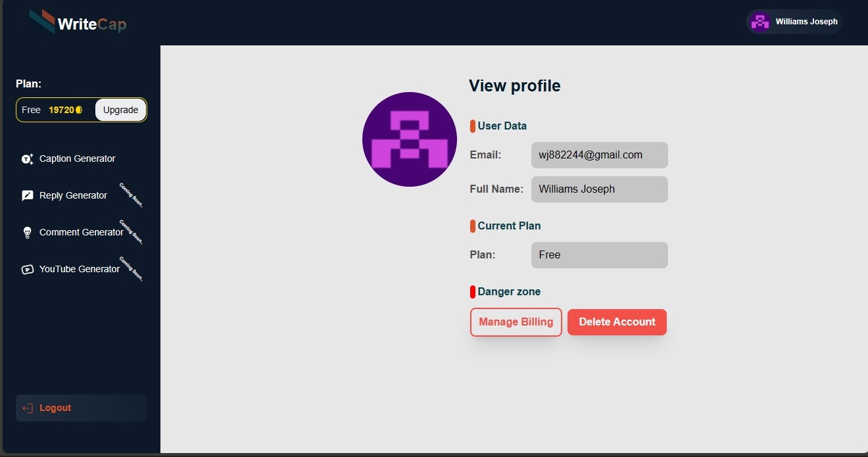The width and height of the screenshot is (868, 457).
Task: Select Comment Generator in sidebar
Action: [82, 232]
